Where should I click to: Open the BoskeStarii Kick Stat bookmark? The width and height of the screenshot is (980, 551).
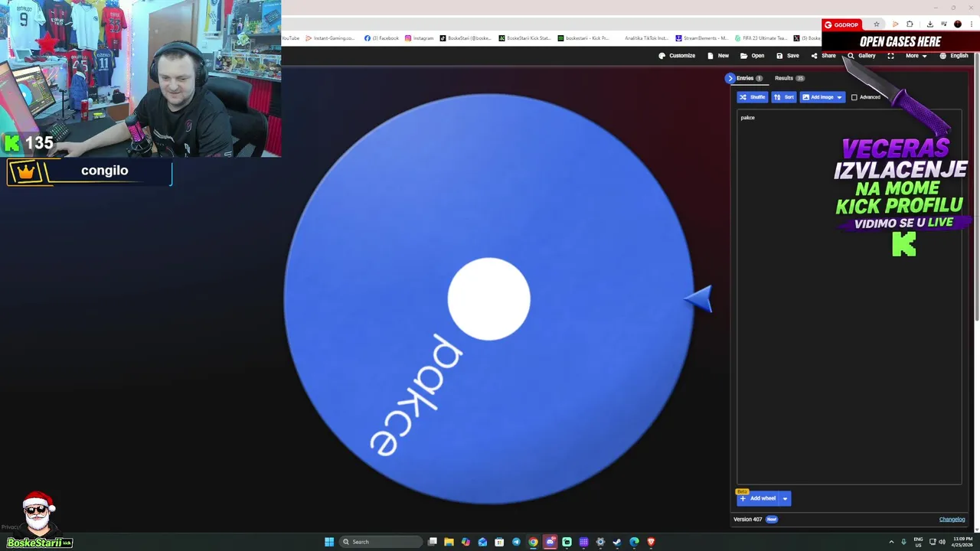pos(524,37)
